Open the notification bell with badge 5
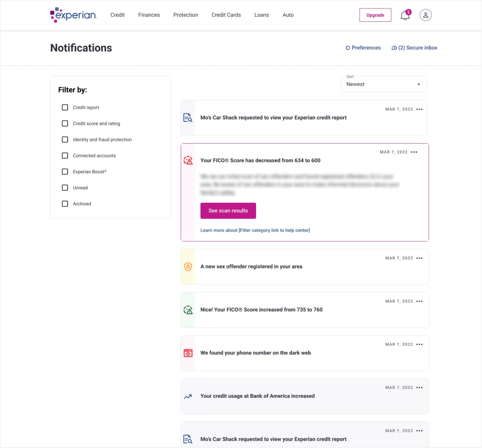Screen dimensions: 482x448 (x=406, y=15)
